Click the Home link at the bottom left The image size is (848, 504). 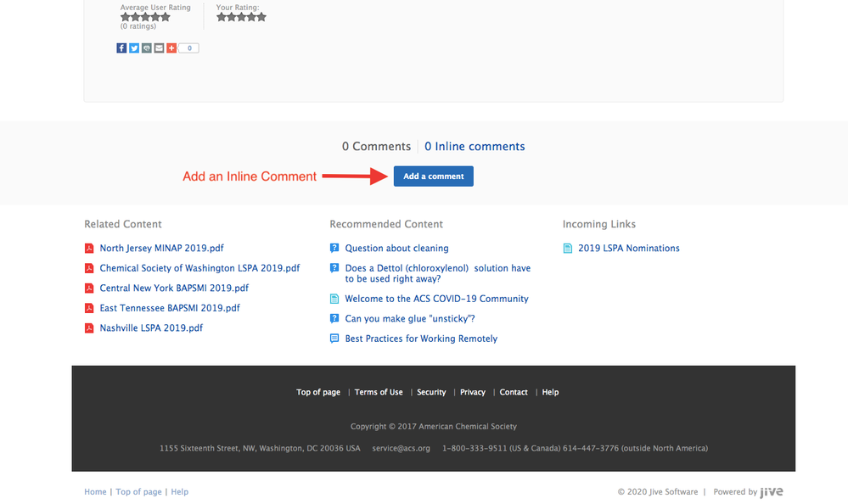95,492
